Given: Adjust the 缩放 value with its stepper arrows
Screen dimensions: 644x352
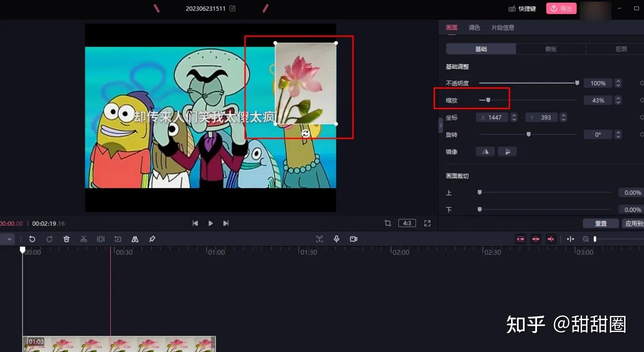Looking at the screenshot, I should pos(618,100).
